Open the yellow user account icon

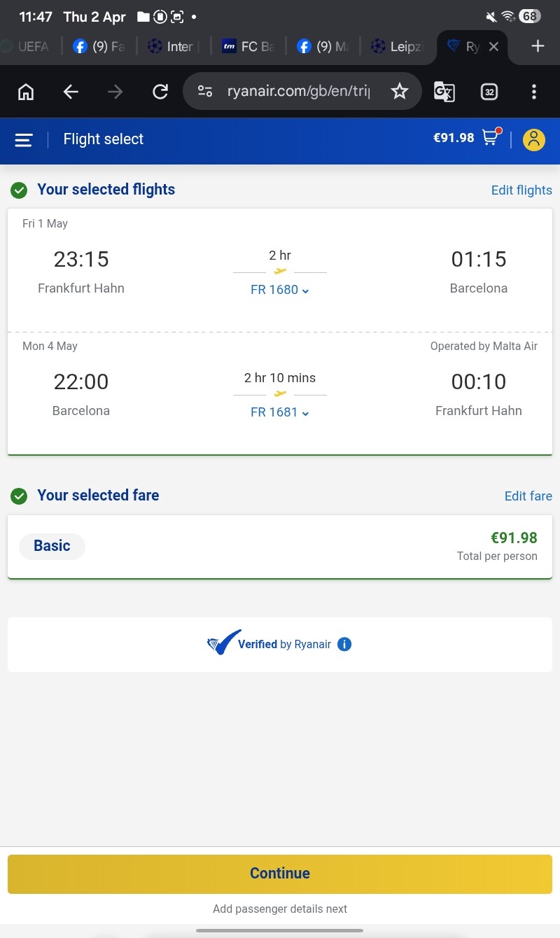pyautogui.click(x=533, y=140)
